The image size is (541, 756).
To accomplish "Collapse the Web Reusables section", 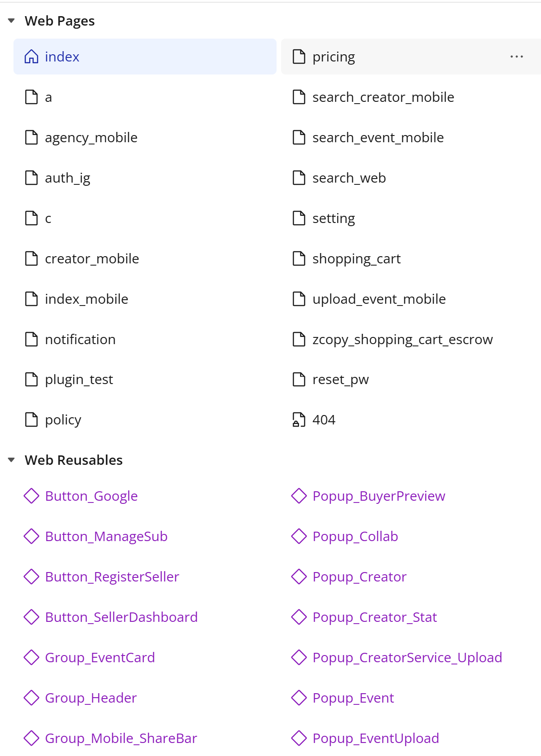I will pos(12,460).
